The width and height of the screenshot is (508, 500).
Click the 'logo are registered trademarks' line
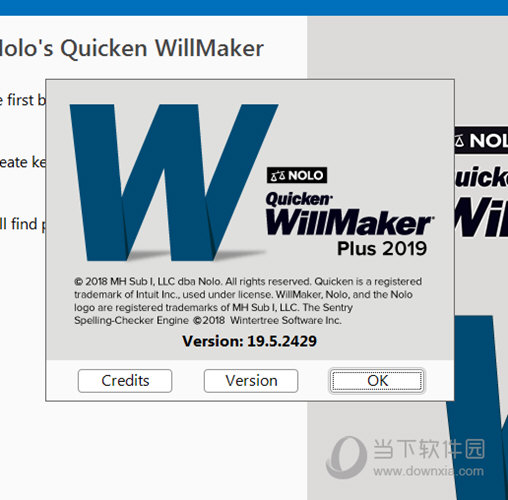pos(213,307)
